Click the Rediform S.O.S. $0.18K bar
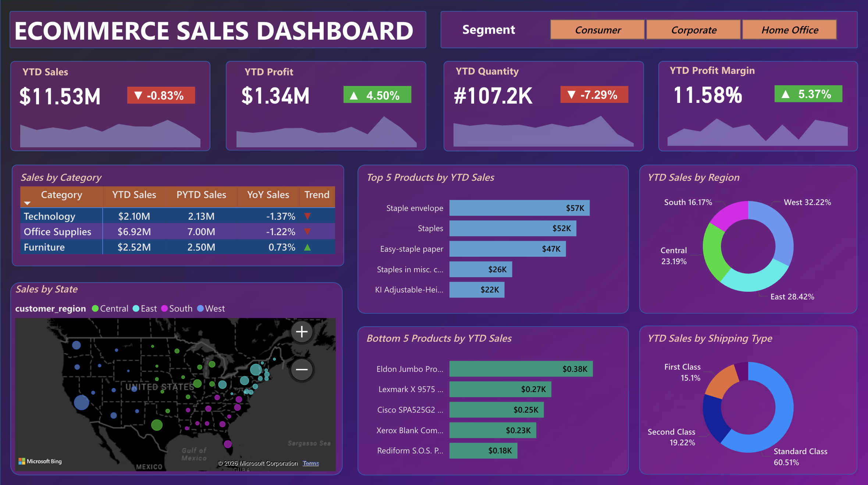Image resolution: width=868 pixels, height=485 pixels. pyautogui.click(x=483, y=451)
